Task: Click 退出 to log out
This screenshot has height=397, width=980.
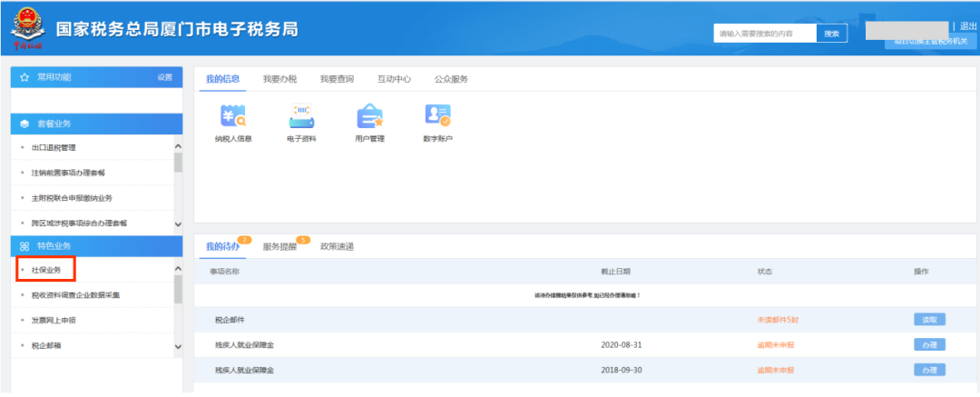Action: 967,26
